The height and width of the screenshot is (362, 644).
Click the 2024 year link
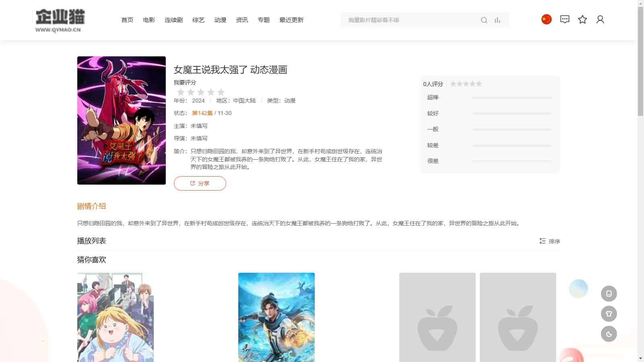pyautogui.click(x=198, y=101)
